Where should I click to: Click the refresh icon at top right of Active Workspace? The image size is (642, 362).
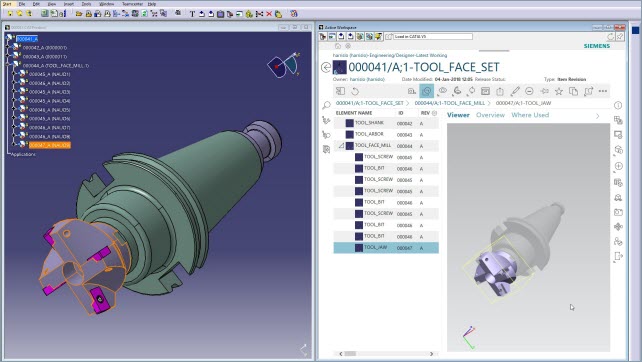pos(610,37)
